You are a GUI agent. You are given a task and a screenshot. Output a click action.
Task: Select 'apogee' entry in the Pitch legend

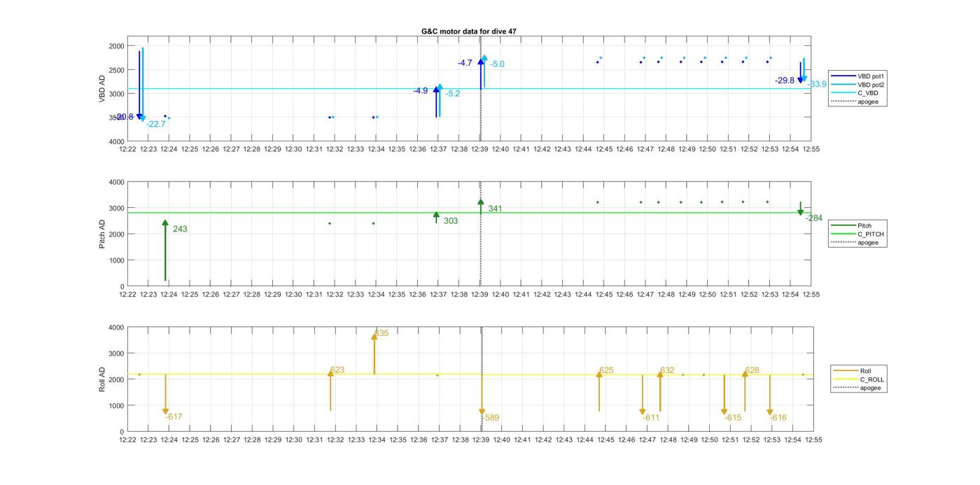point(855,243)
